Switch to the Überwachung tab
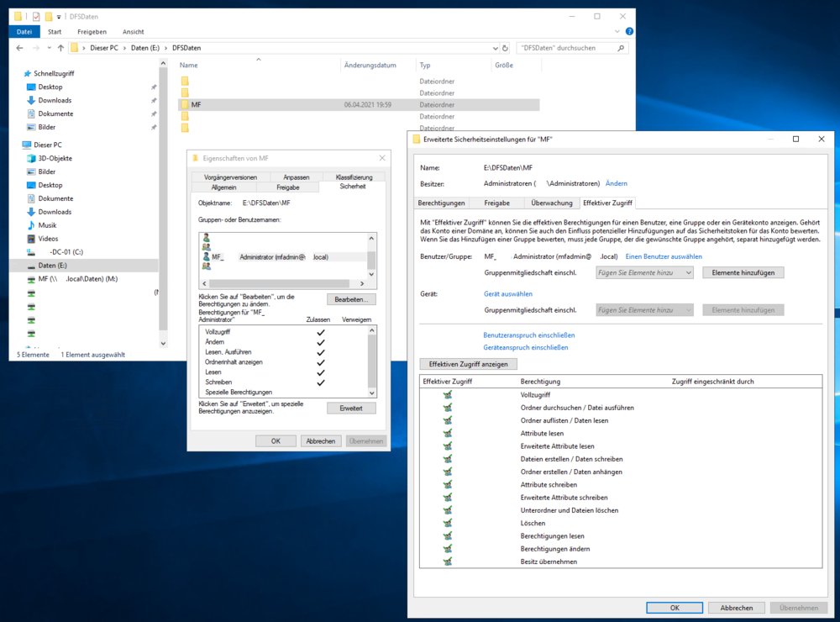The height and width of the screenshot is (622, 840). coord(554,203)
